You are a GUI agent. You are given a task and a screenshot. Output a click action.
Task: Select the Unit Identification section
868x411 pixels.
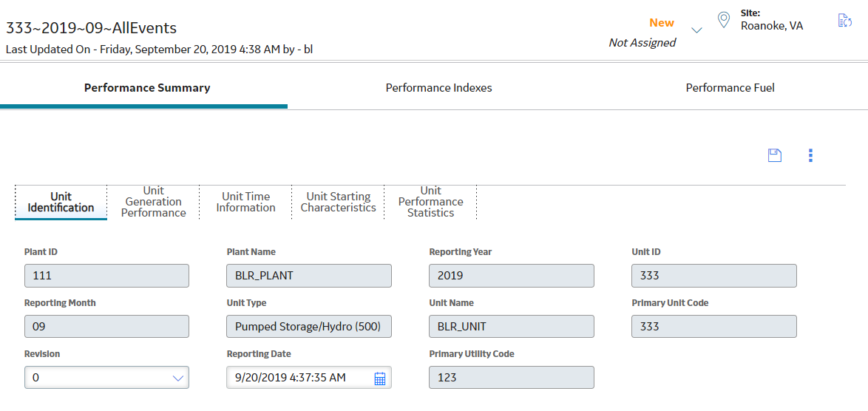tap(61, 202)
